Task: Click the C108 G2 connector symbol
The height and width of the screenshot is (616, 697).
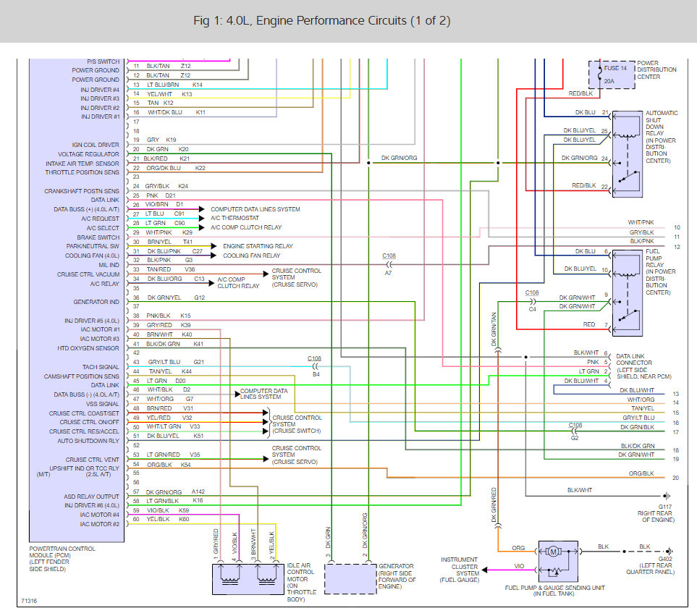Action: click(x=574, y=431)
